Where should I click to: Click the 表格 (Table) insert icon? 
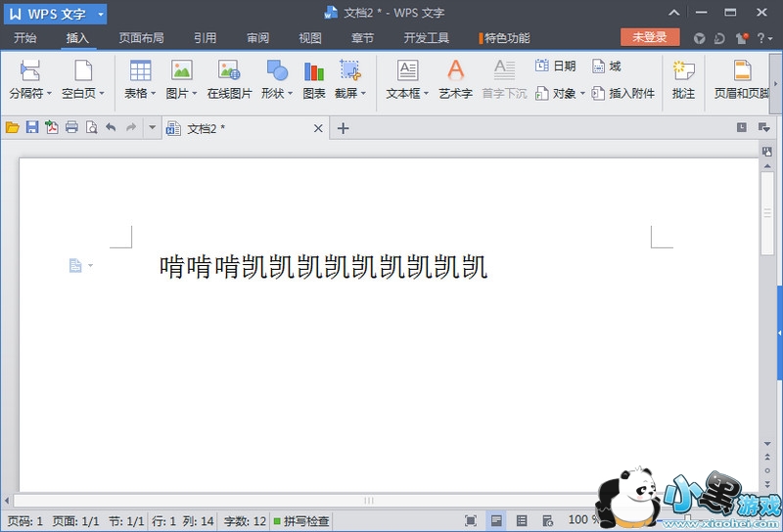[140, 71]
